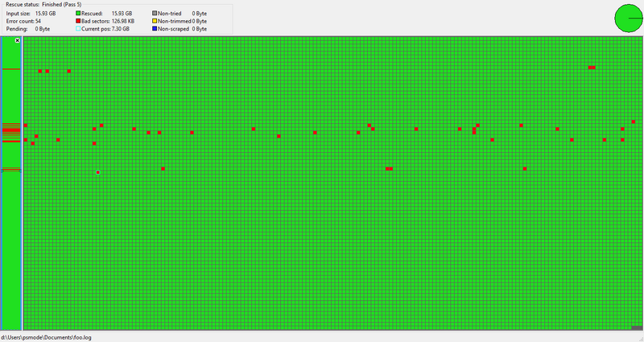Click the blue Non-scraped legend swatch
The width and height of the screenshot is (644, 342).
pyautogui.click(x=155, y=29)
